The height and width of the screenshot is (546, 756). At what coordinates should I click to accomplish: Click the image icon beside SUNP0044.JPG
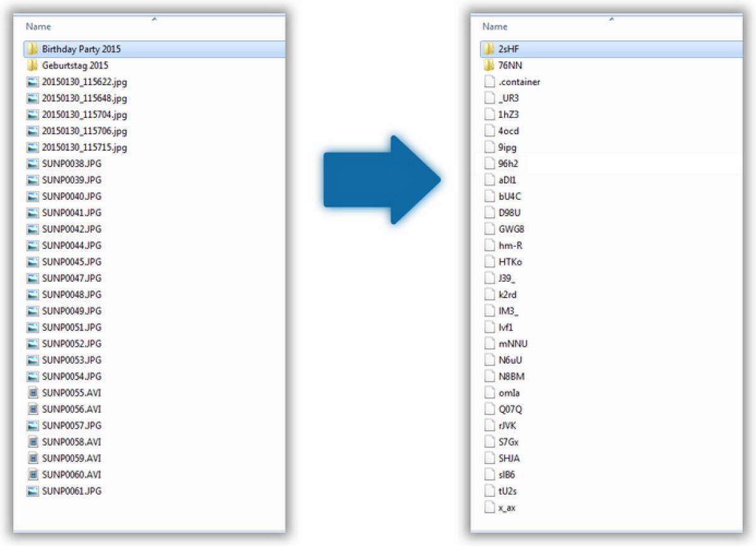[x=34, y=245]
